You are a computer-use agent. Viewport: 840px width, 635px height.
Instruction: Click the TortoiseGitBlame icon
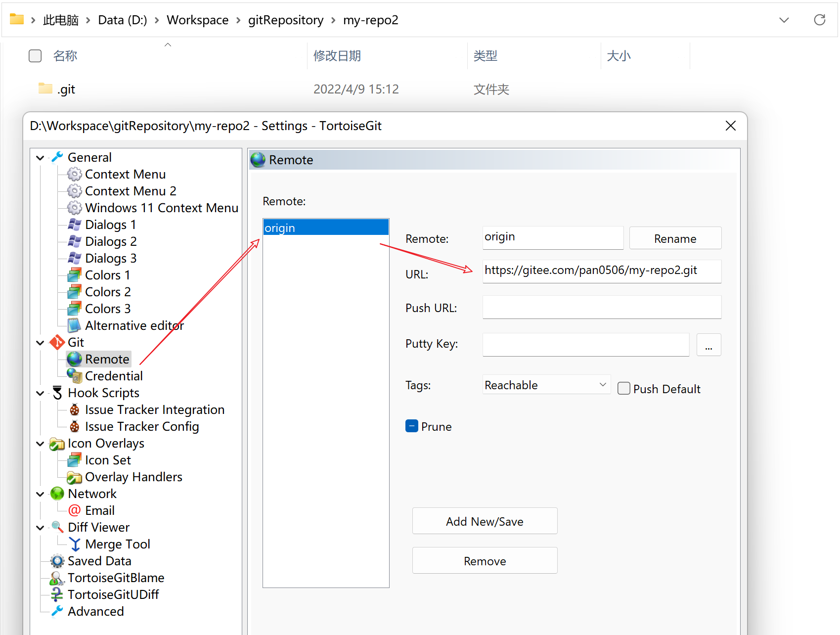[57, 578]
